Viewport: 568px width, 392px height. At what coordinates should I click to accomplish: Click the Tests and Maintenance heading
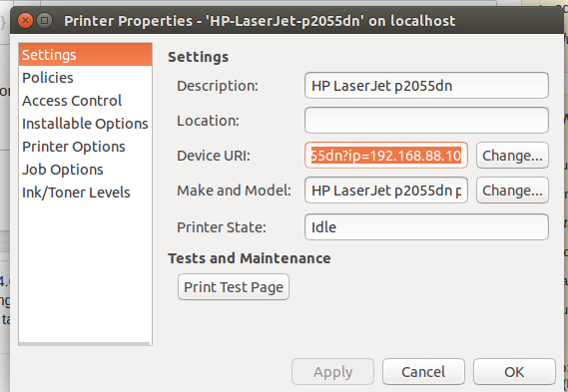[250, 258]
